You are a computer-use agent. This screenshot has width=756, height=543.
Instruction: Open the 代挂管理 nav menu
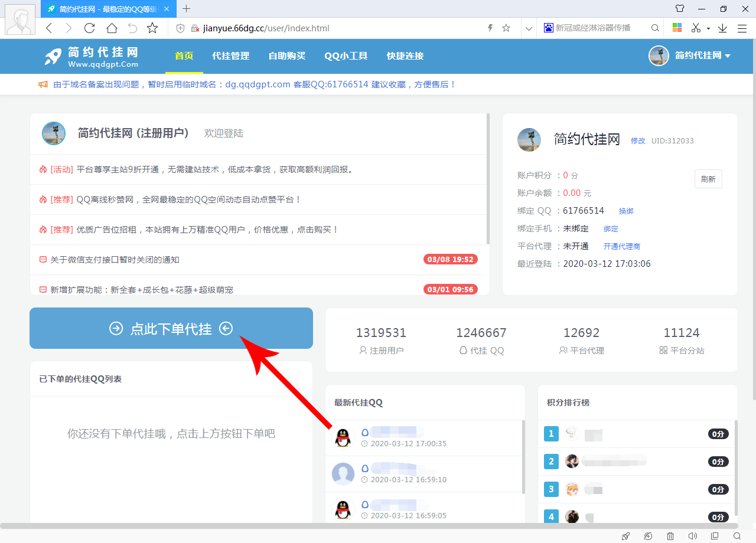tap(230, 56)
